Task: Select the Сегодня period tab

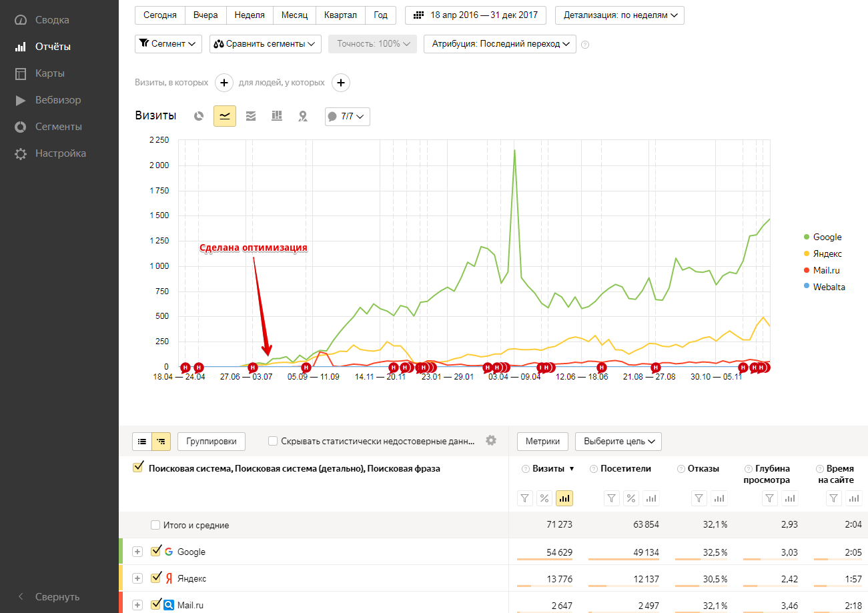Action: 160,15
